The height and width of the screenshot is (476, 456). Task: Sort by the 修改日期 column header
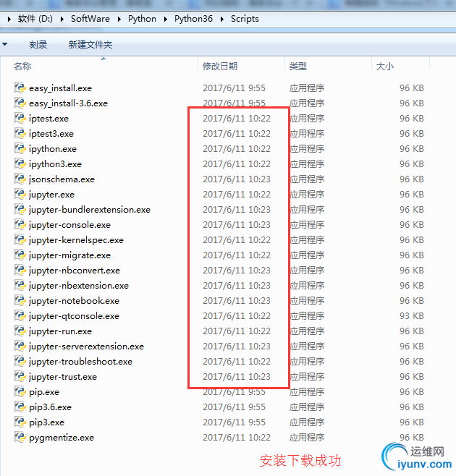220,66
